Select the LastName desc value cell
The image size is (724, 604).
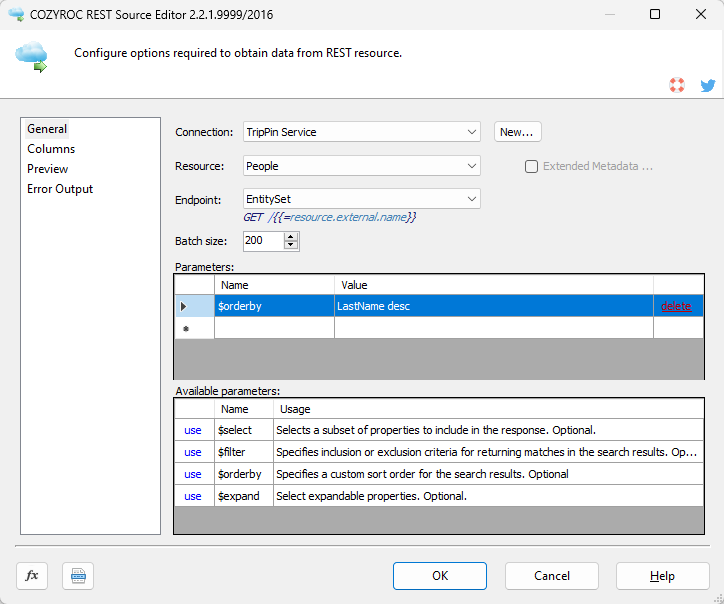tap(494, 306)
